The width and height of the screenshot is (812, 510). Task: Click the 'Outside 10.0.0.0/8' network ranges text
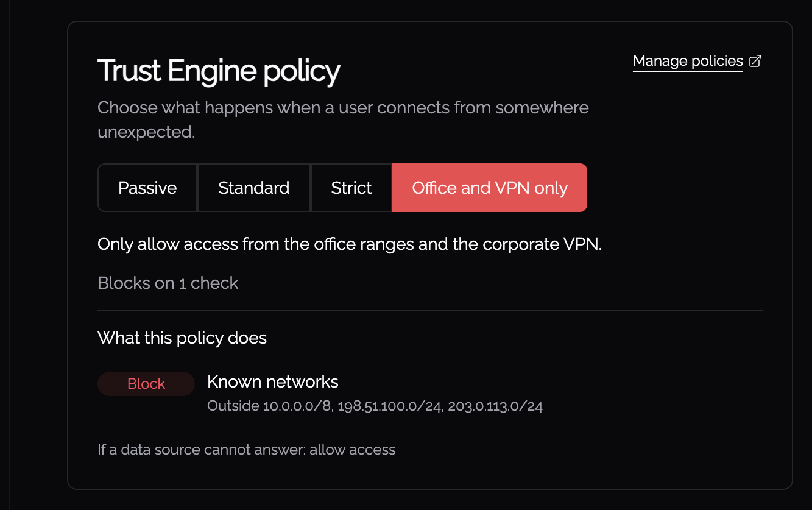(x=375, y=406)
